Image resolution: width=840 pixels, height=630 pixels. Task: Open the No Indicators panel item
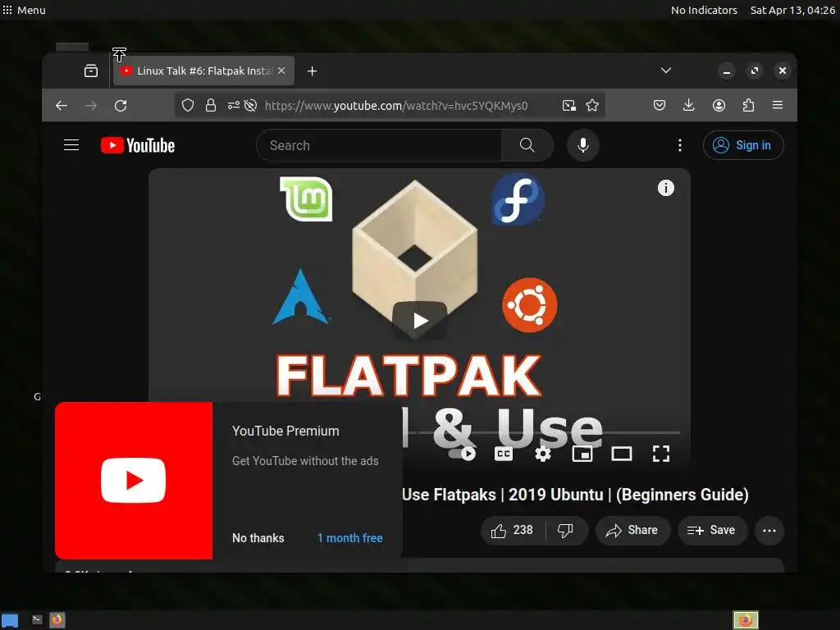click(x=704, y=10)
